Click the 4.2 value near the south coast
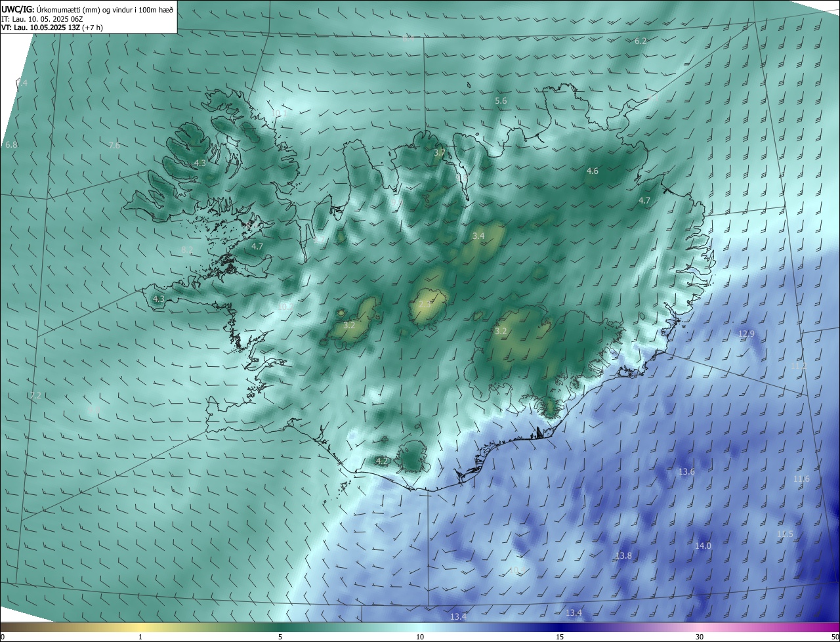 381,461
